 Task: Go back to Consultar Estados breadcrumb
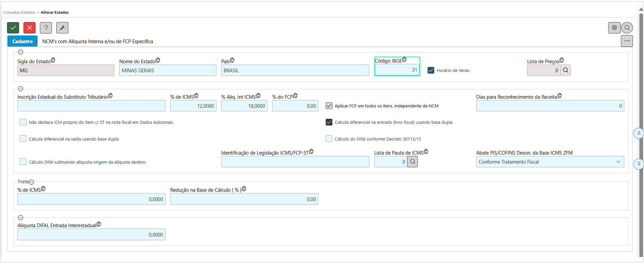(19, 12)
